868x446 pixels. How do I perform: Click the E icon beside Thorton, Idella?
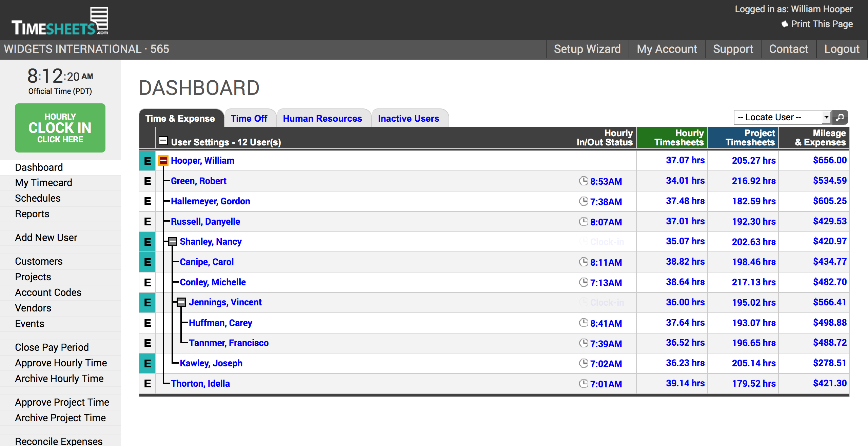[x=147, y=384]
